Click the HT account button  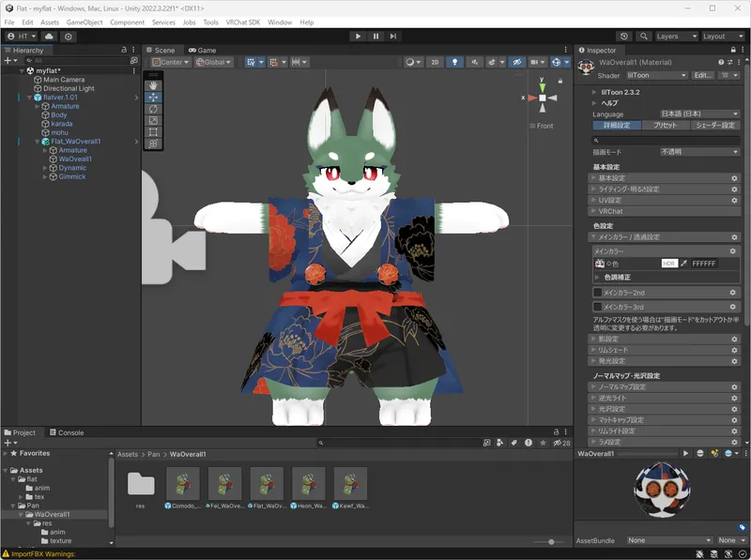(22, 37)
